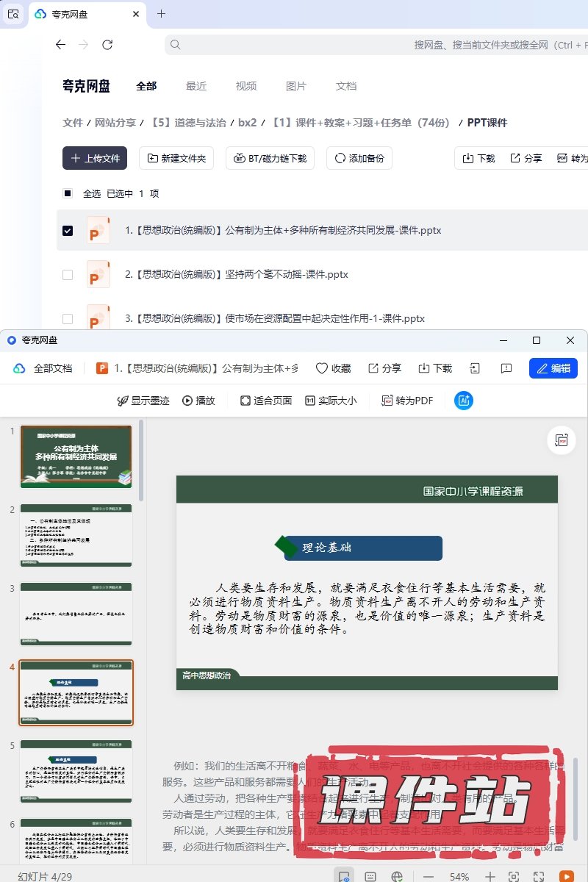
Task: Open the 视频 tab
Action: pyautogui.click(x=246, y=86)
